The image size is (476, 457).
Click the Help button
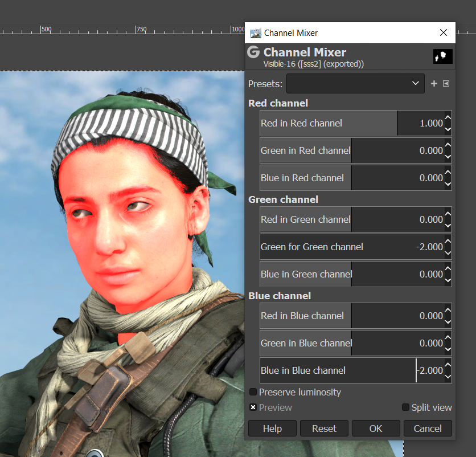tap(272, 429)
